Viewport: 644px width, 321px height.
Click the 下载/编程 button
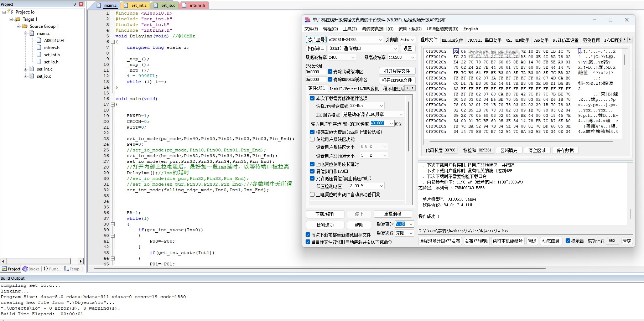325,214
